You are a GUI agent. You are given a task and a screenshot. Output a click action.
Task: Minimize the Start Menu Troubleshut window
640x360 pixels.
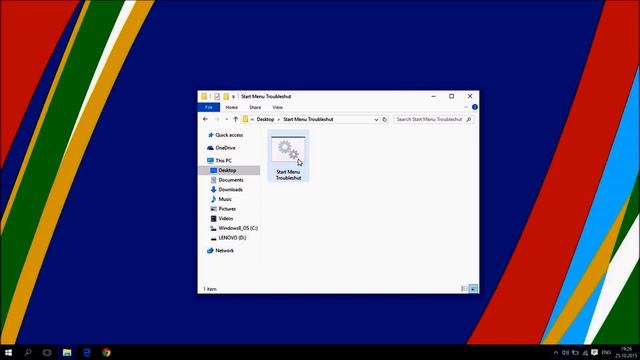pos(433,96)
